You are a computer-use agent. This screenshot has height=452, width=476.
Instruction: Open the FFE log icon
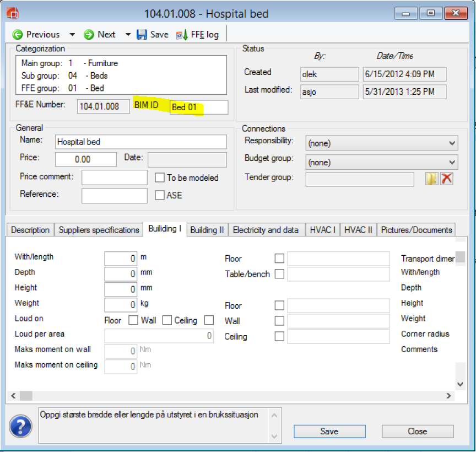tap(182, 35)
